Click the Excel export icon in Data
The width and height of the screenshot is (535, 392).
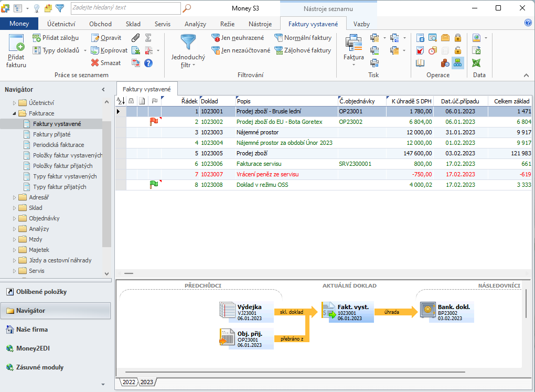[477, 50]
